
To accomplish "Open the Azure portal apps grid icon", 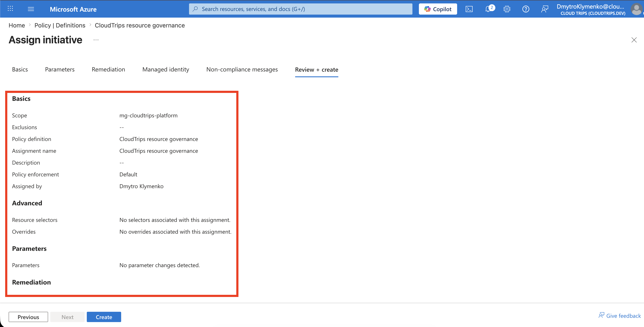I will [x=10, y=9].
